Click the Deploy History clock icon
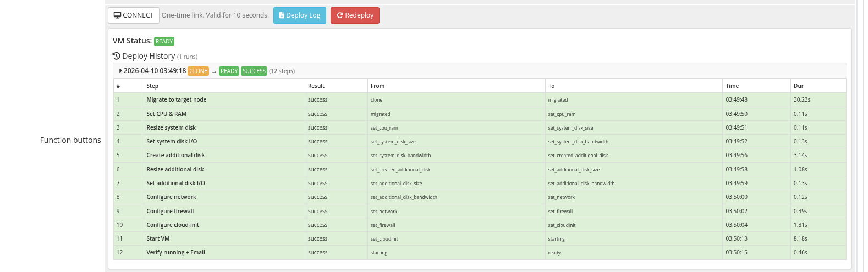This screenshot has width=868, height=272. point(116,56)
